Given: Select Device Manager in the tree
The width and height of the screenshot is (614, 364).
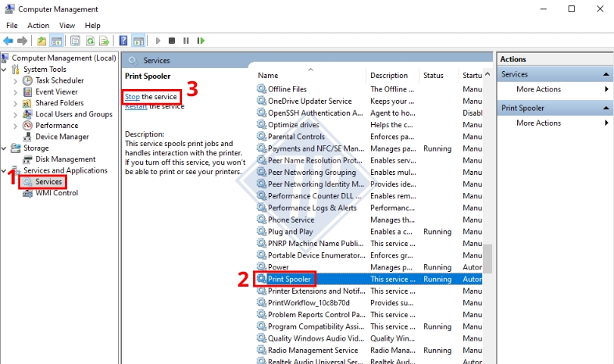Looking at the screenshot, I should pos(62,137).
